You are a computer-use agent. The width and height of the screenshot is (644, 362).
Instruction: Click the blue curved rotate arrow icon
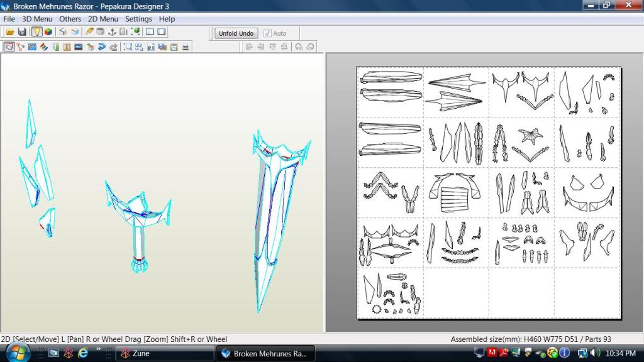[101, 47]
